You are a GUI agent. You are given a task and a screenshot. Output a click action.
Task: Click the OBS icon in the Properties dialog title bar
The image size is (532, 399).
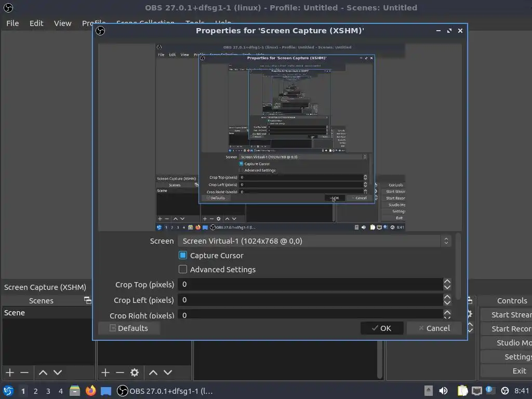(100, 31)
